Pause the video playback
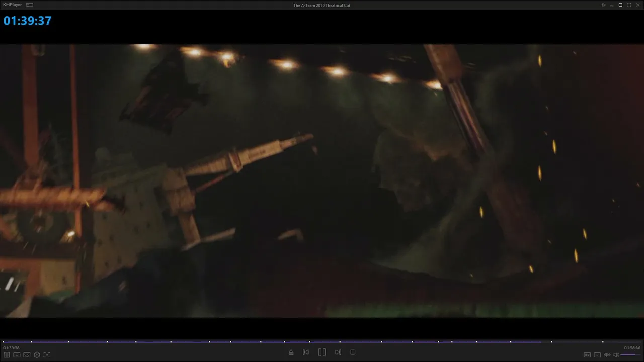 322,352
